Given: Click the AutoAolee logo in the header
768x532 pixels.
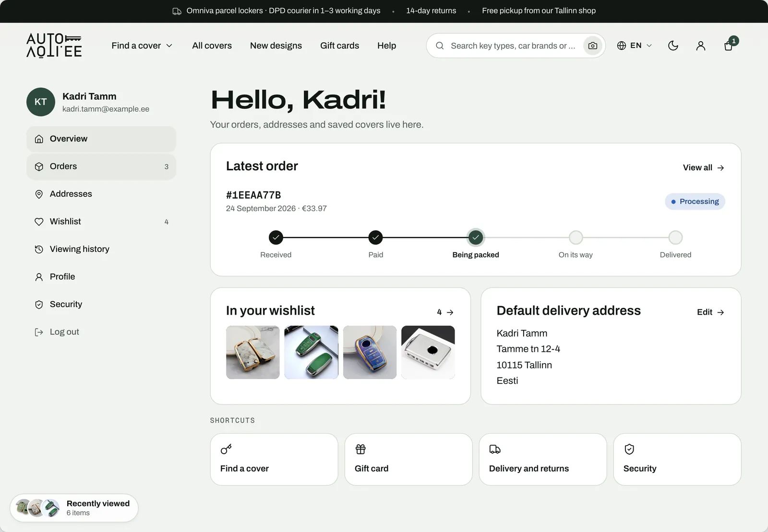Looking at the screenshot, I should point(54,46).
